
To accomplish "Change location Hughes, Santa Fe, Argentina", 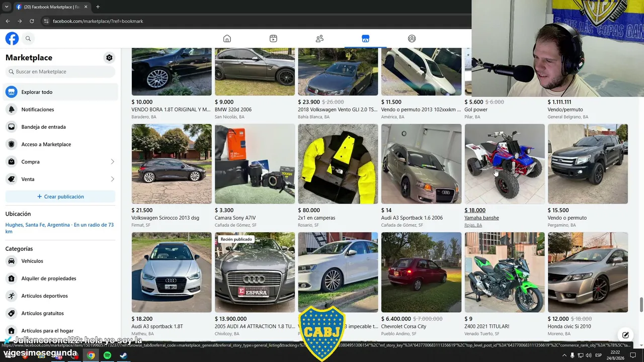I will coord(59,228).
